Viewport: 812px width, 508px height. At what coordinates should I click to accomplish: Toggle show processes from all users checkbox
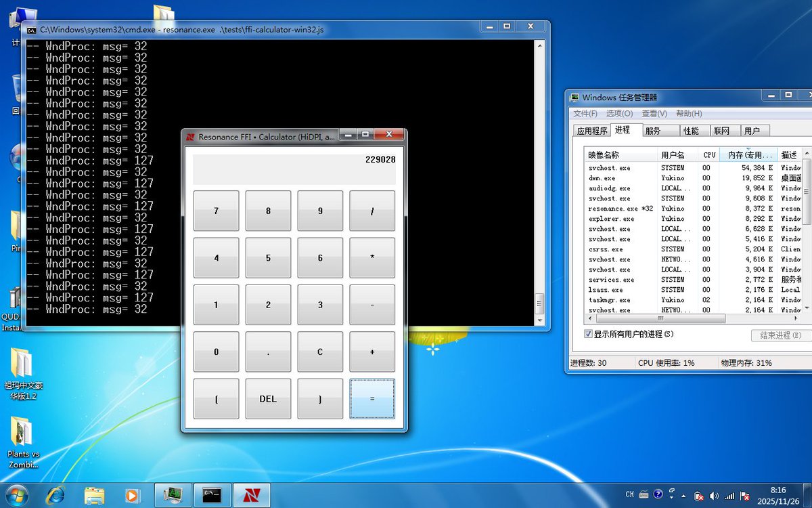pos(588,334)
